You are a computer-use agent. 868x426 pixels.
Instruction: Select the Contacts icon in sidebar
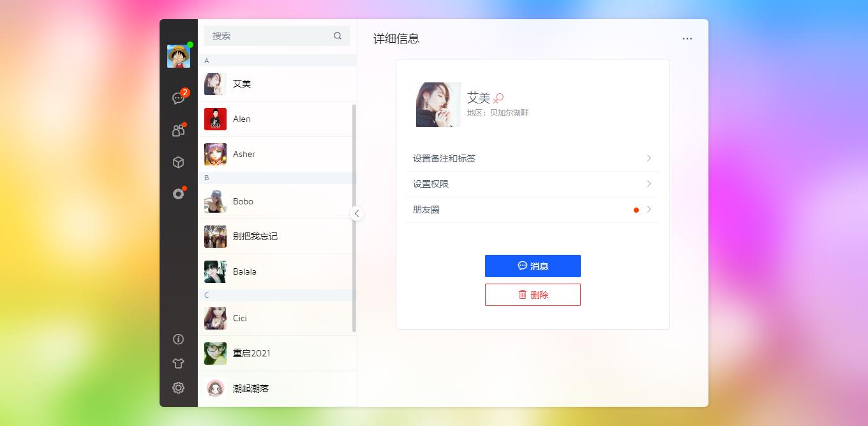tap(179, 130)
